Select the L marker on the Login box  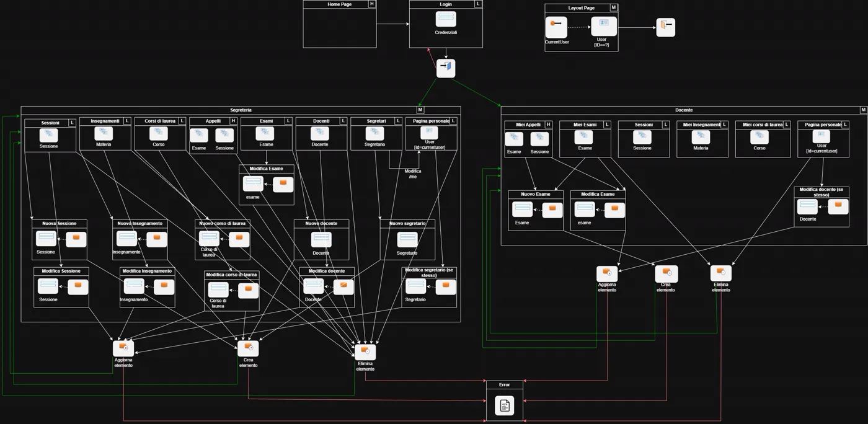478,4
